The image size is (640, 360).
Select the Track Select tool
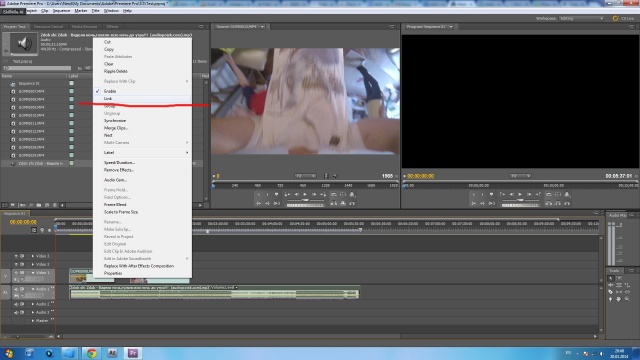click(619, 278)
